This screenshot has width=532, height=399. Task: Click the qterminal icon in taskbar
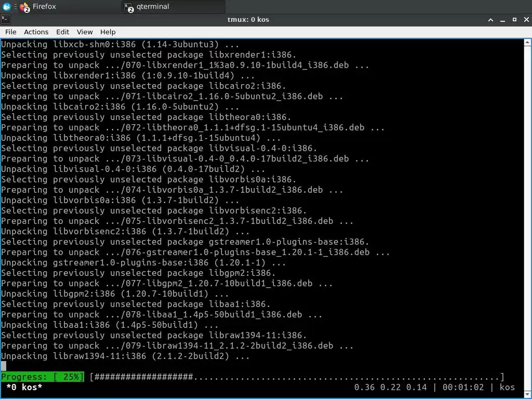tap(128, 7)
